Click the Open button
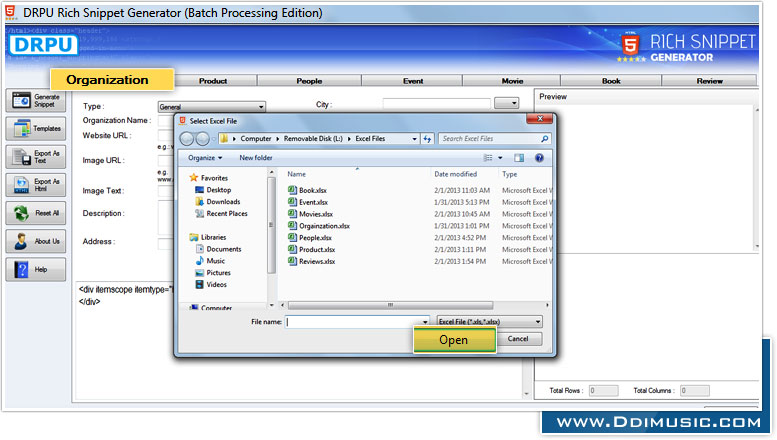The height and width of the screenshot is (440, 777). 455,340
